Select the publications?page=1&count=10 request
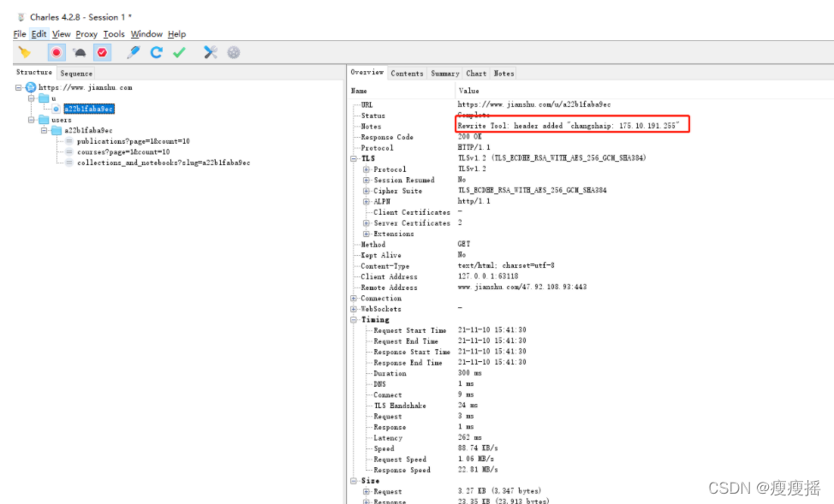This screenshot has width=834, height=504. tap(133, 141)
